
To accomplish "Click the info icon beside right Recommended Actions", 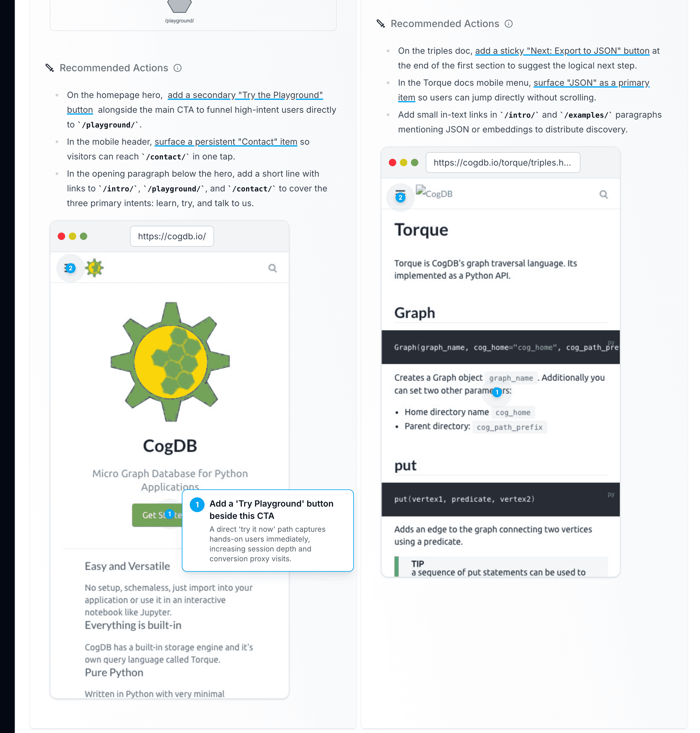I will pos(509,24).
